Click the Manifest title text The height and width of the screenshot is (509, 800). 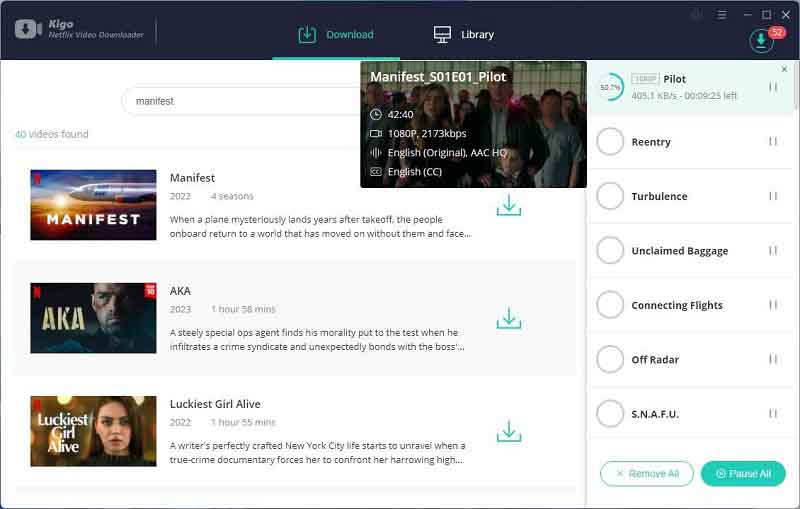tap(192, 178)
